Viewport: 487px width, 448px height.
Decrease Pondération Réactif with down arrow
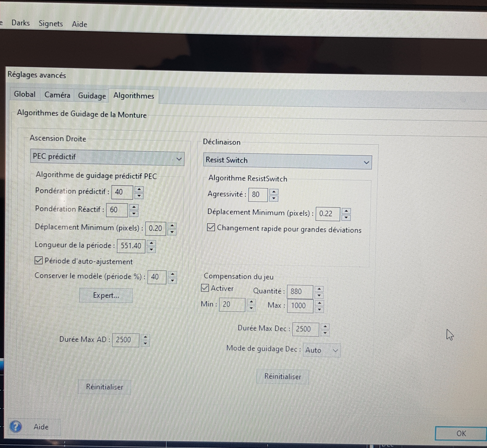pos(134,213)
